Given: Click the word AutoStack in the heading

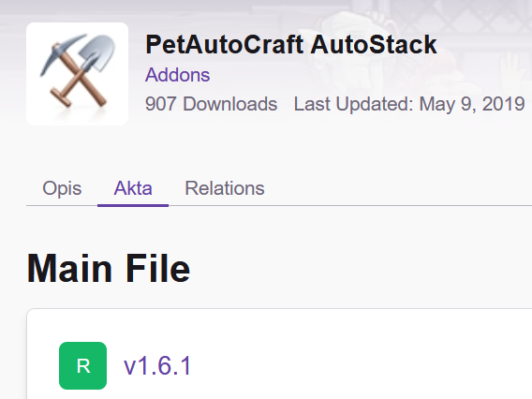Looking at the screenshot, I should point(374,44).
